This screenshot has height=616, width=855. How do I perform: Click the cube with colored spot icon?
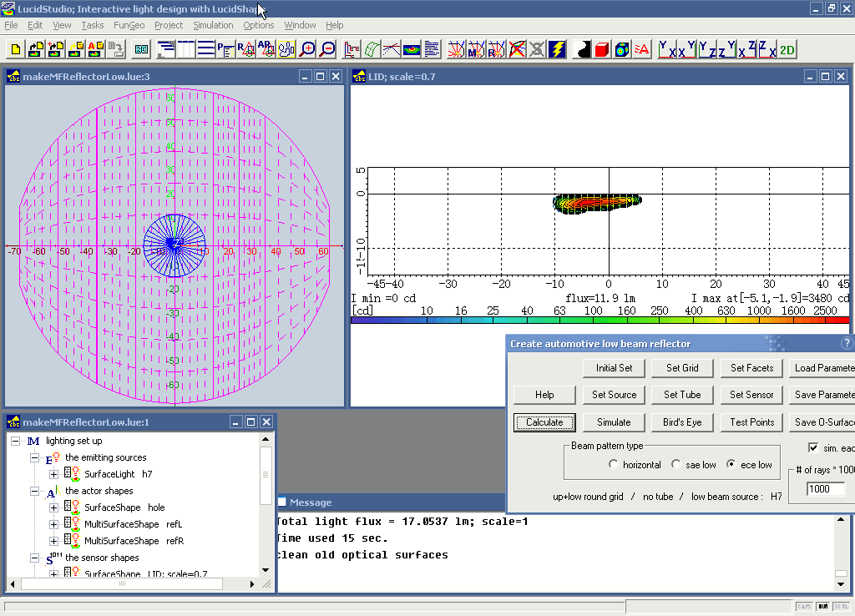tap(621, 49)
